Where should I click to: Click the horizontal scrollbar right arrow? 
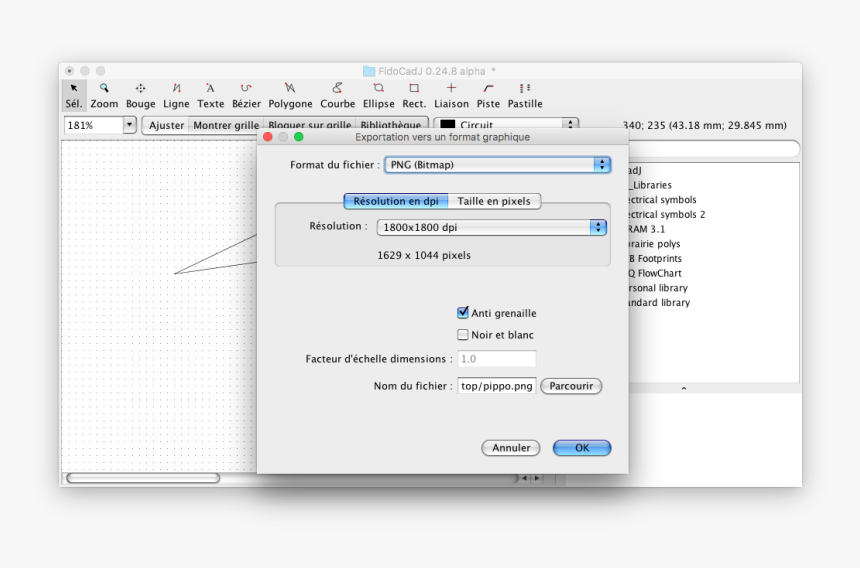537,478
